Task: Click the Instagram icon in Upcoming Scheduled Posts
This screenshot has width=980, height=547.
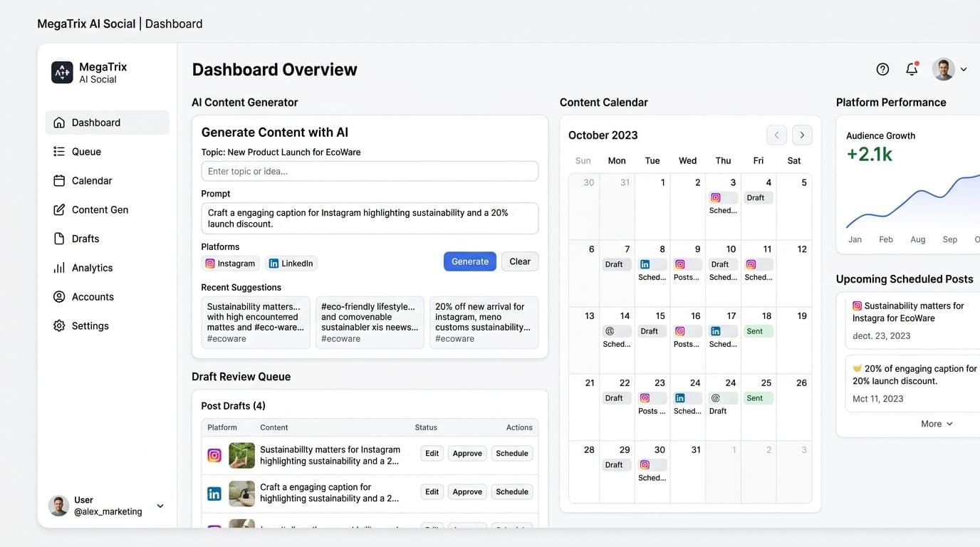Action: [857, 306]
